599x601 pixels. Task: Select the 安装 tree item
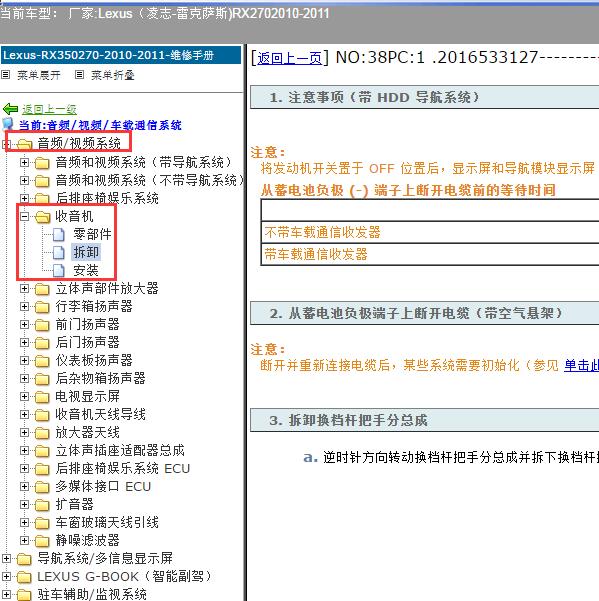tap(86, 271)
